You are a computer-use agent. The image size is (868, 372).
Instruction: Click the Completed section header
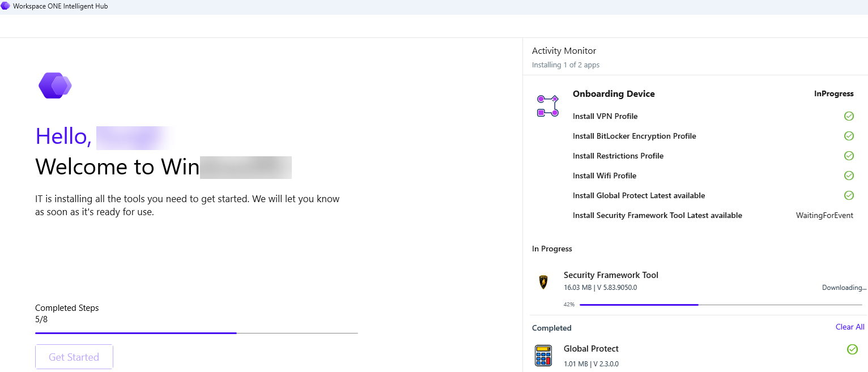551,328
